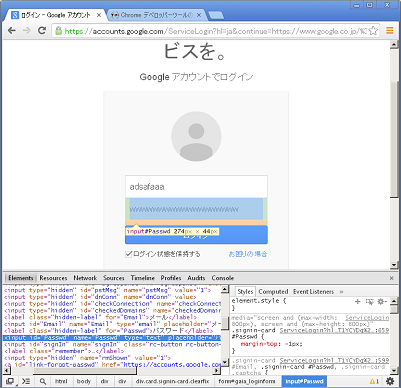401x388 pixels.
Task: Reload the page
Action: [42, 31]
